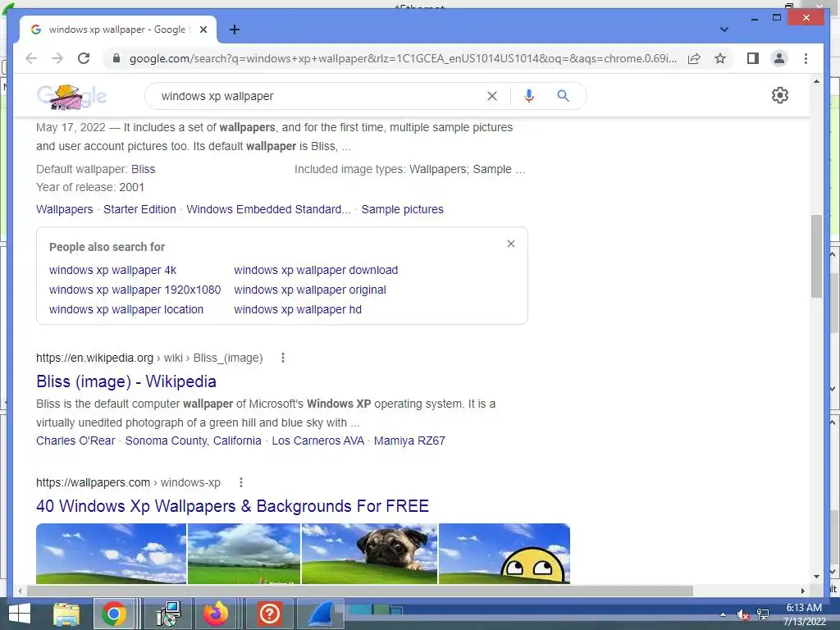Open Google quick settings gear
The height and width of the screenshot is (630, 840).
pos(779,95)
